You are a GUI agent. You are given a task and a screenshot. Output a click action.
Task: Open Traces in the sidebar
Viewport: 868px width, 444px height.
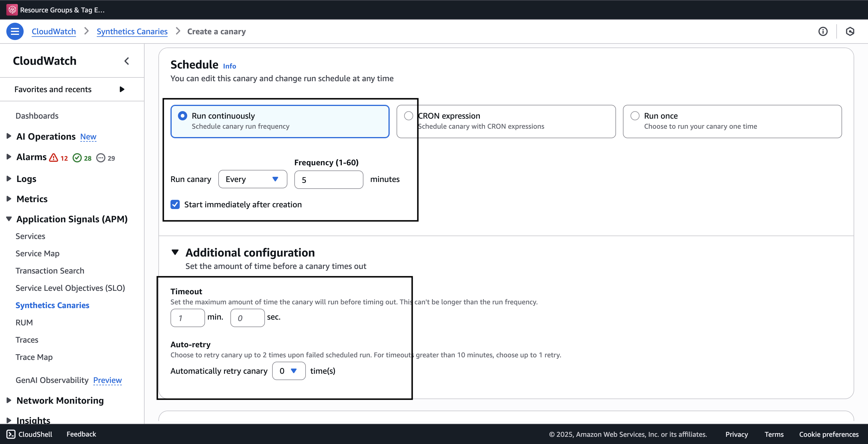tap(27, 340)
